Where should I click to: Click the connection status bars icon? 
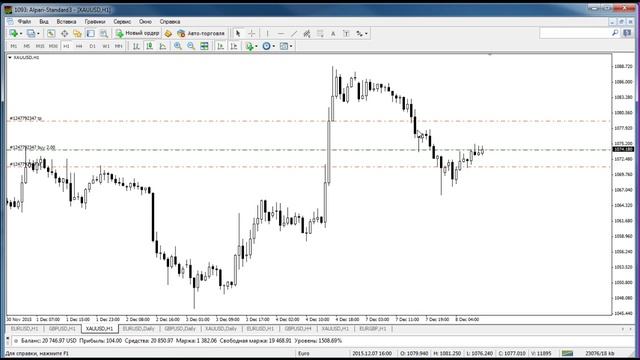(567, 353)
